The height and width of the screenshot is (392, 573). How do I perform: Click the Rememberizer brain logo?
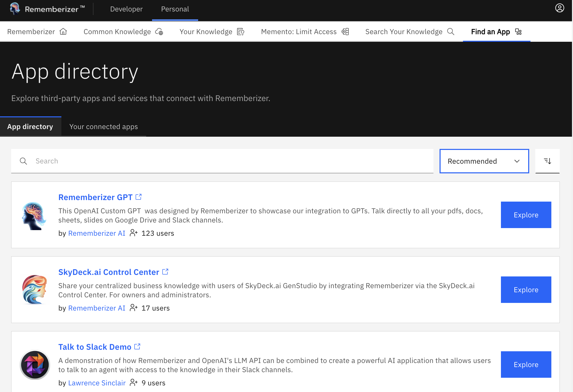click(x=15, y=8)
